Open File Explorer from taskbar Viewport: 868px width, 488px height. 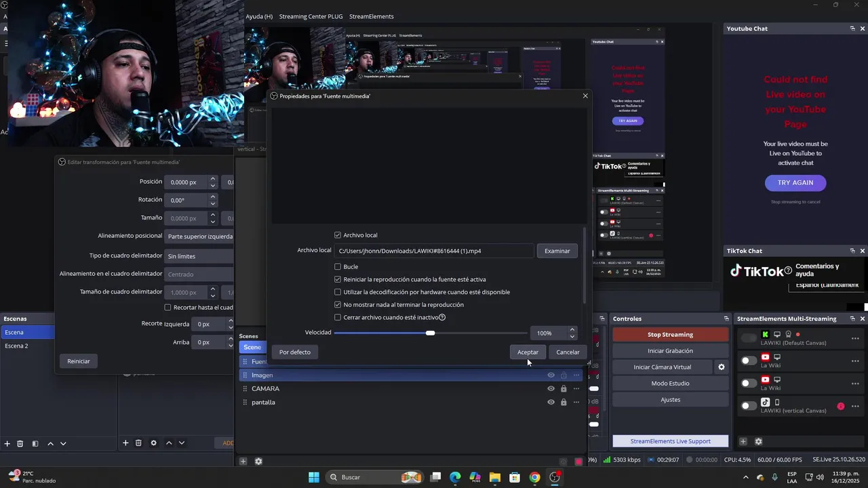pos(495,477)
